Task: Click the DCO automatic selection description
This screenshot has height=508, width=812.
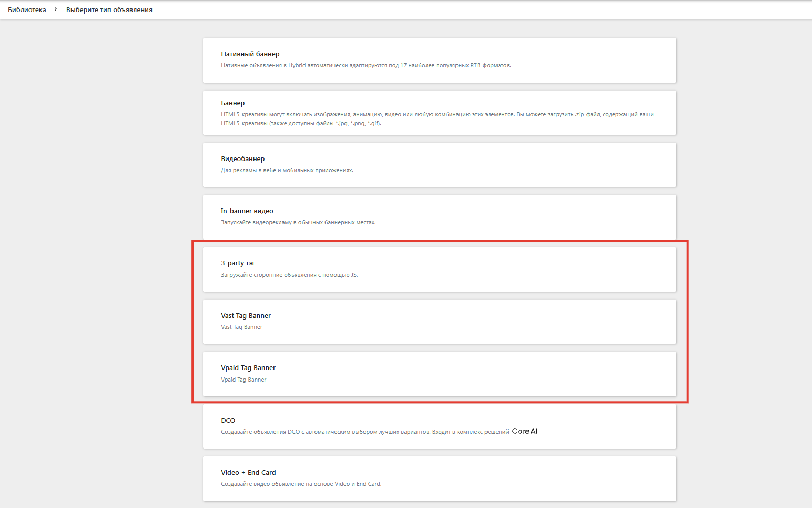Action: (x=364, y=432)
